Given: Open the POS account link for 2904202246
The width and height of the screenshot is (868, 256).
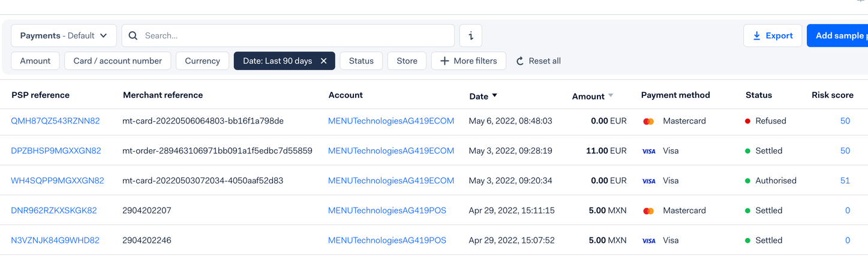Looking at the screenshot, I should pos(387,240).
